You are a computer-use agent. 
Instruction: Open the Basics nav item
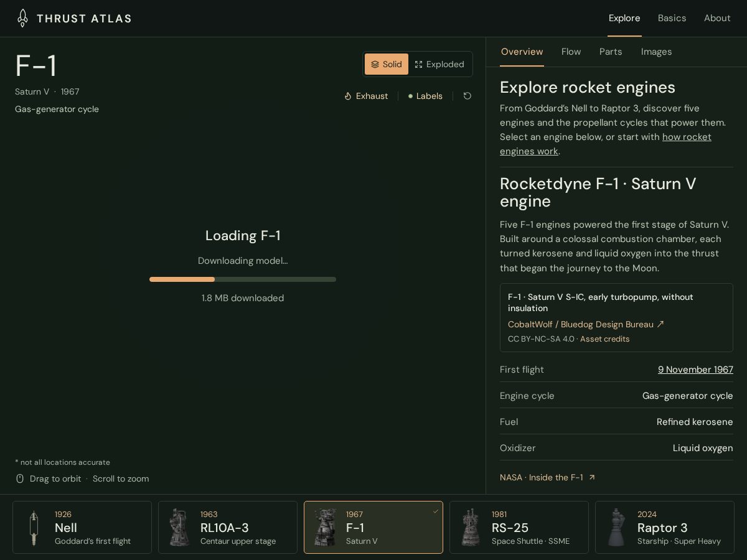click(672, 18)
